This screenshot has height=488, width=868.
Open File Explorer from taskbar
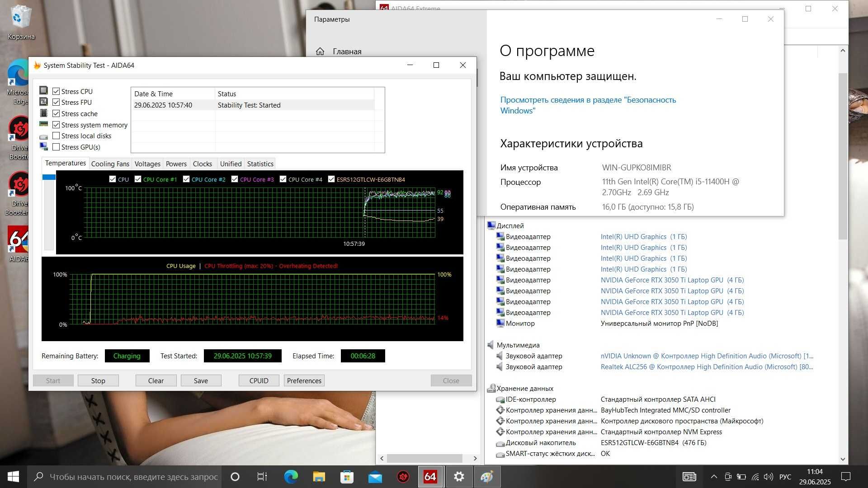point(319,477)
